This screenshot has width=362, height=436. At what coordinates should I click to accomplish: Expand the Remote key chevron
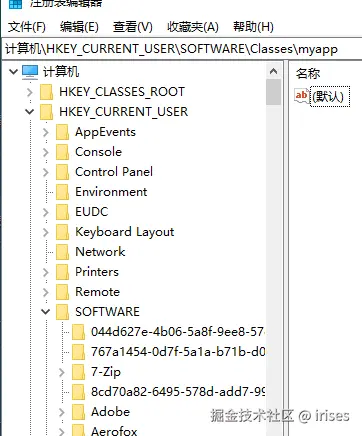click(46, 292)
